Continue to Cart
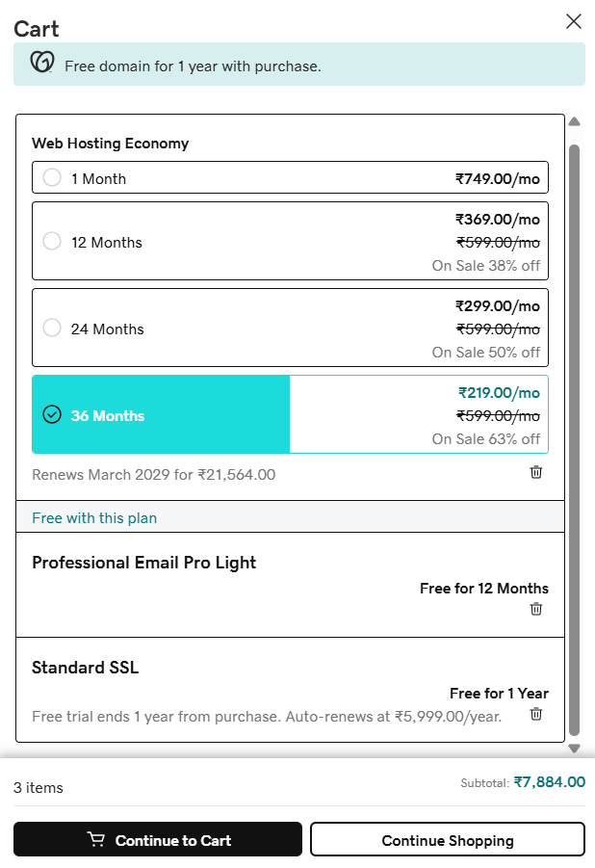 [158, 839]
